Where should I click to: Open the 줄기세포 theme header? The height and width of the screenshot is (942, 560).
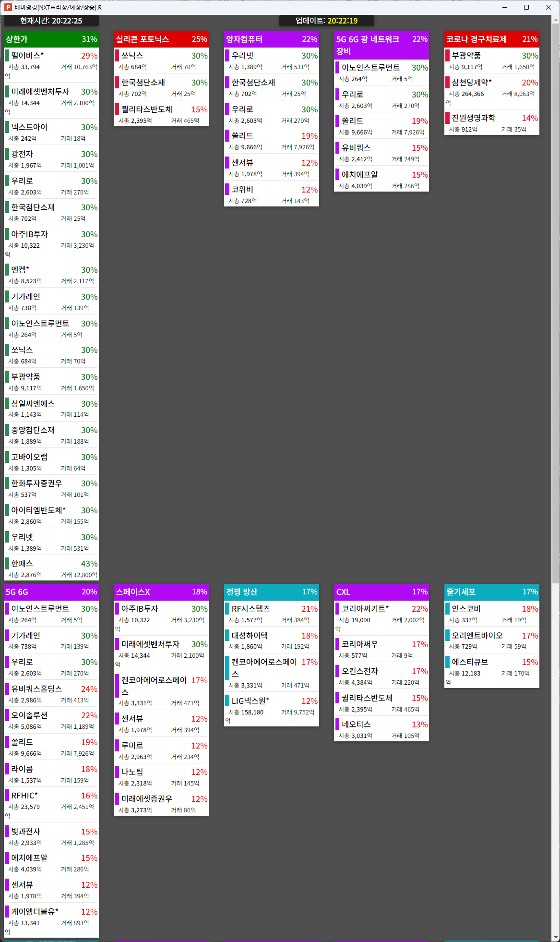491,592
